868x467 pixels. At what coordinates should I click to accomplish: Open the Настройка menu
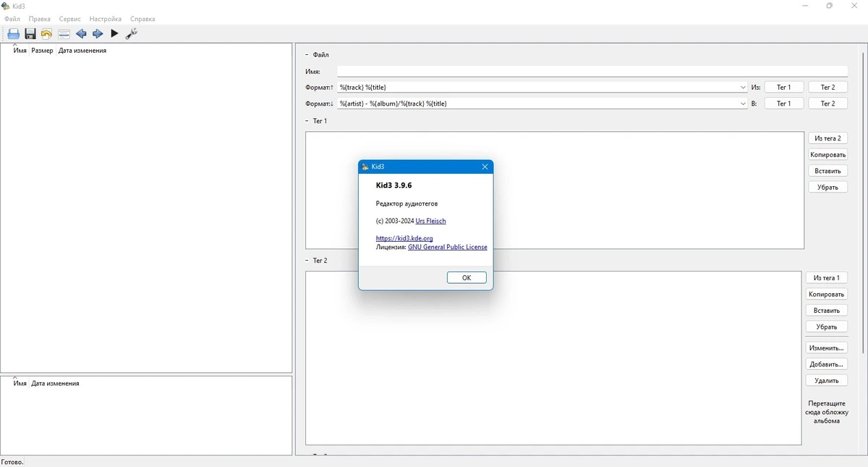tap(106, 19)
